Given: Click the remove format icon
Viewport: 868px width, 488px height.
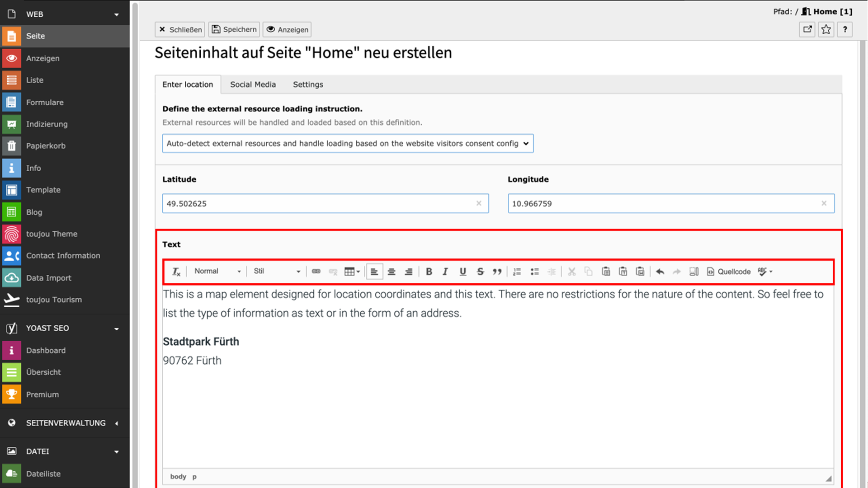Looking at the screenshot, I should click(x=176, y=272).
